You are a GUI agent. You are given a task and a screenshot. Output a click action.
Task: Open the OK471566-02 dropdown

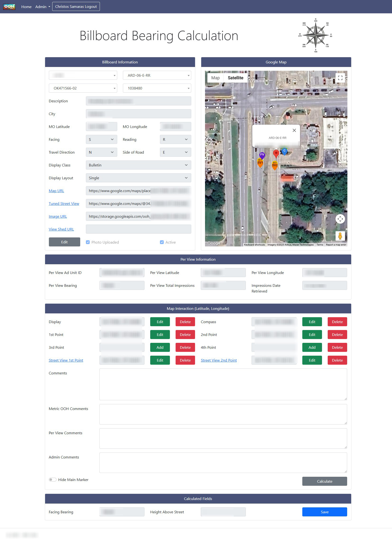[x=83, y=88]
